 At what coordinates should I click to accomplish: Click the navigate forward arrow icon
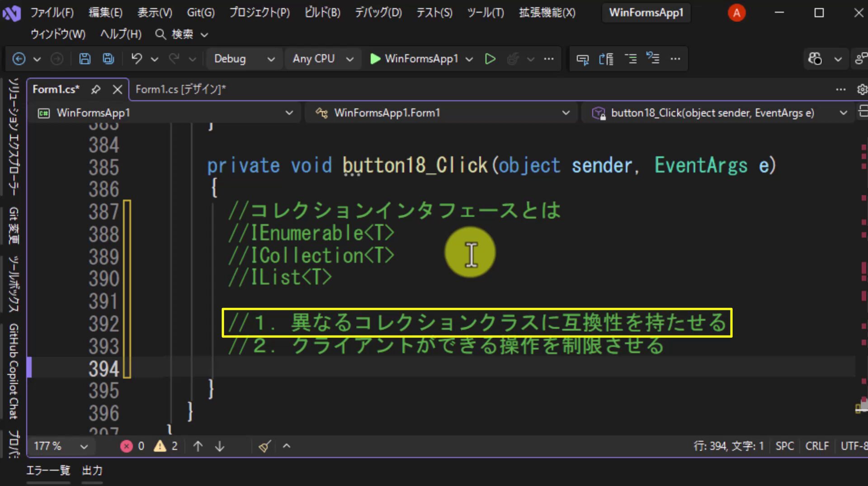click(x=57, y=59)
